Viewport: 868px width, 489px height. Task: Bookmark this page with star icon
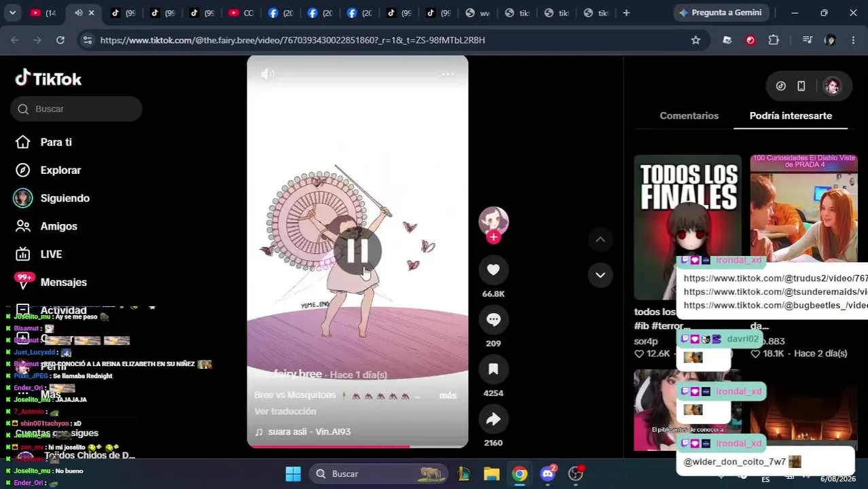(695, 40)
